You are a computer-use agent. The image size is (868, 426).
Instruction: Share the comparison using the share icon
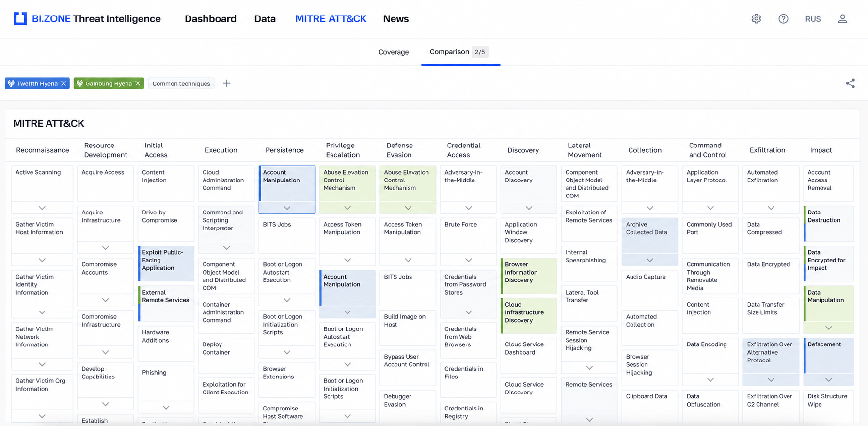coord(850,83)
